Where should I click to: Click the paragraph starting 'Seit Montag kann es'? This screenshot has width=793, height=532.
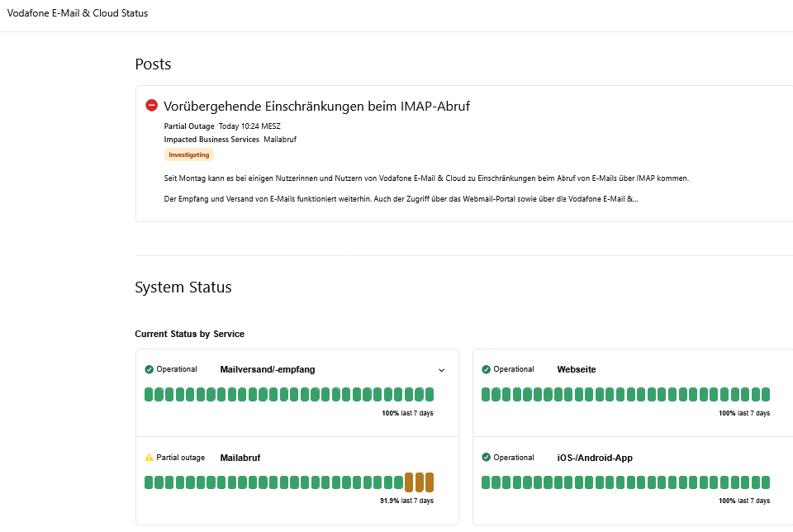coord(426,178)
